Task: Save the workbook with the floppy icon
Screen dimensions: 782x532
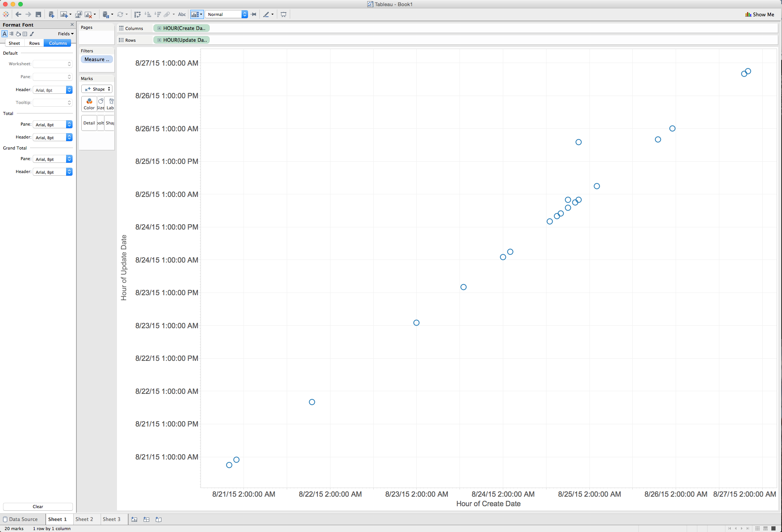Action: [x=38, y=14]
